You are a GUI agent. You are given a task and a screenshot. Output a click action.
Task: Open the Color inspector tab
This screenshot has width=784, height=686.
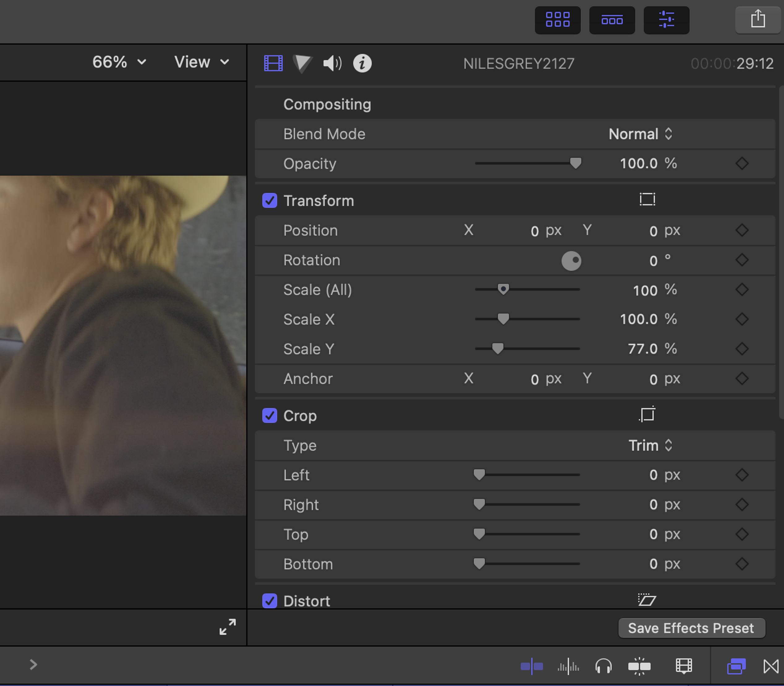303,63
